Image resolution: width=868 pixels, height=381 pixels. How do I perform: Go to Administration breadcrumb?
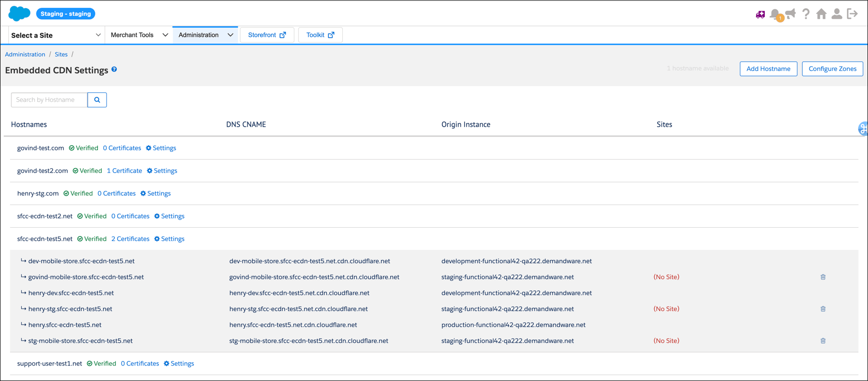click(x=25, y=54)
